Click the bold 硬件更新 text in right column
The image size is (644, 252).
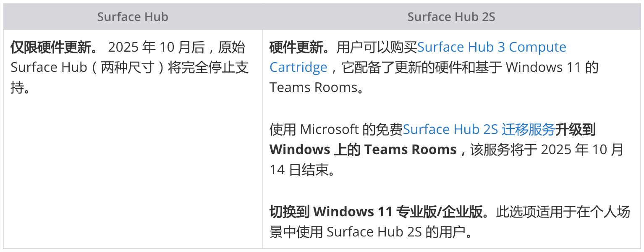(x=296, y=47)
